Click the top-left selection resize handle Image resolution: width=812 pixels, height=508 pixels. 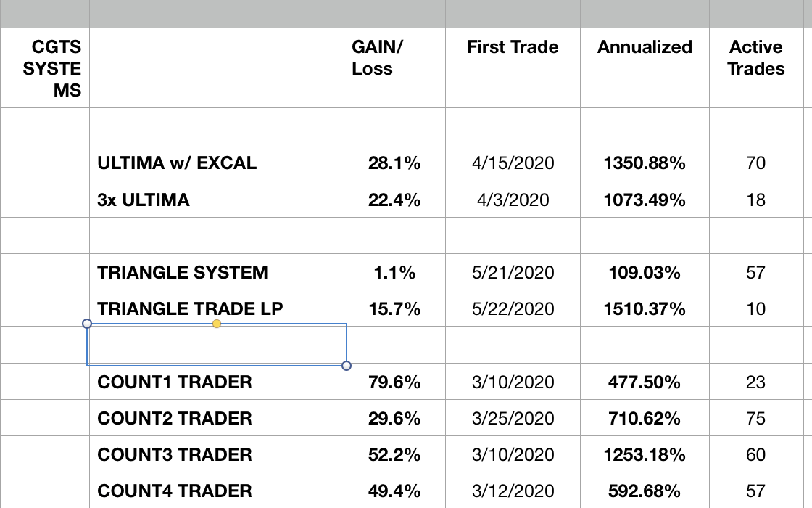(x=87, y=324)
